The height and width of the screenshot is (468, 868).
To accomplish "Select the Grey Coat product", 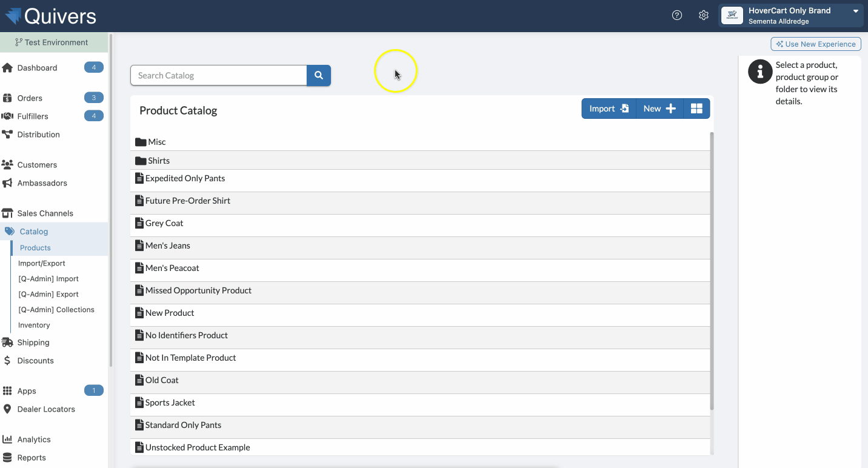I will pos(164,223).
